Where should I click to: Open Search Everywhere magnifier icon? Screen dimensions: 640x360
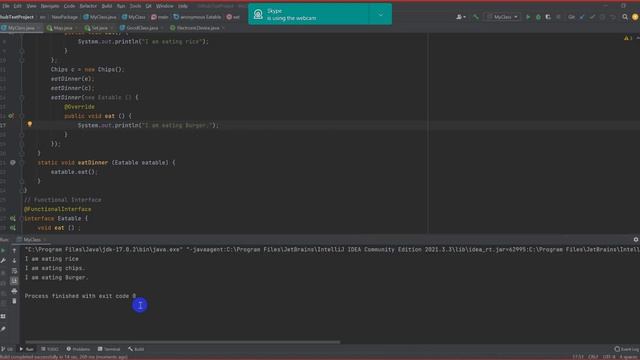tap(624, 17)
